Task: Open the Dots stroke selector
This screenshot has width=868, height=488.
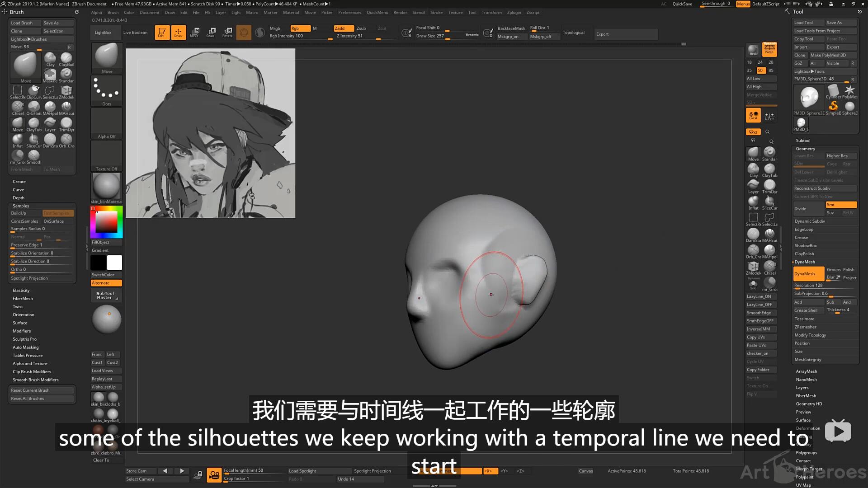Action: [x=107, y=91]
